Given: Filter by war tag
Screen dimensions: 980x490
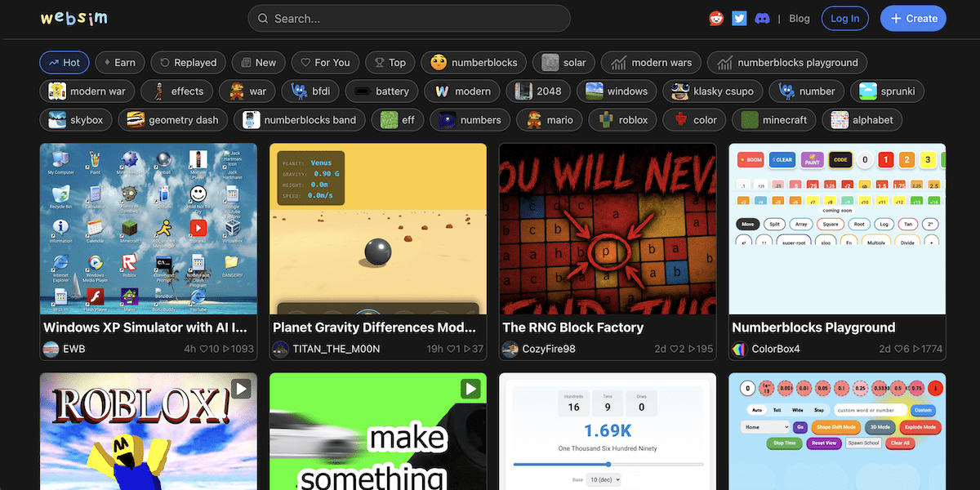Looking at the screenshot, I should point(247,91).
